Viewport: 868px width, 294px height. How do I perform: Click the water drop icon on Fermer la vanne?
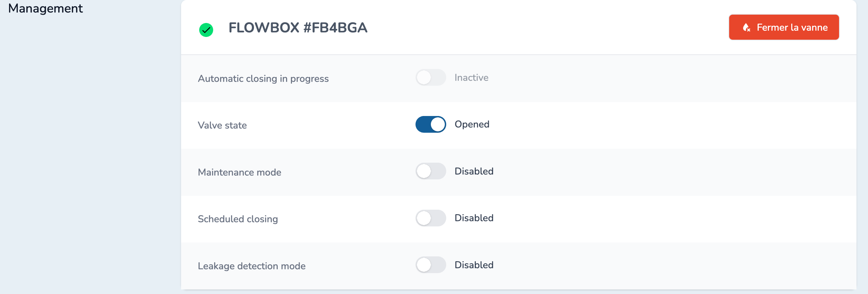coord(746,27)
